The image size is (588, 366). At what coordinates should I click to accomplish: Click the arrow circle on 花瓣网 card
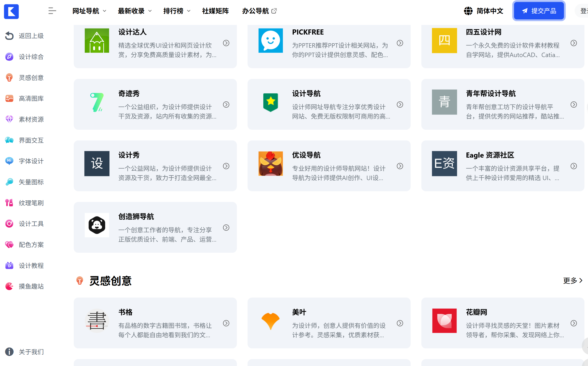[x=574, y=323]
